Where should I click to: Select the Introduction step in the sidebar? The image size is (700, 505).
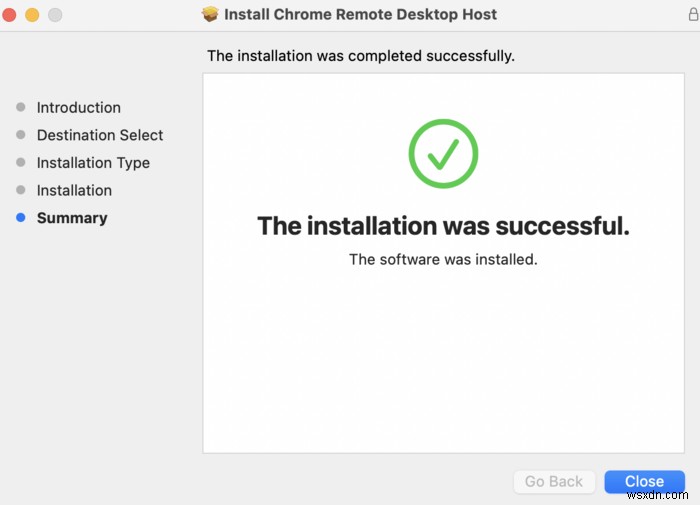[78, 107]
